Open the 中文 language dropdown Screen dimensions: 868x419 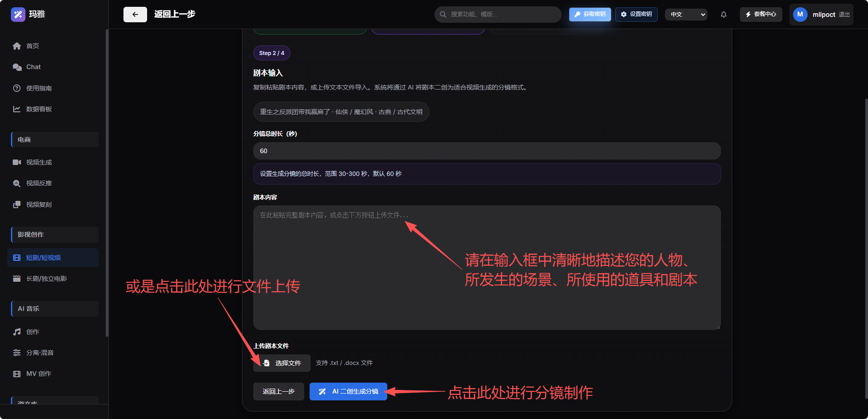click(x=686, y=15)
